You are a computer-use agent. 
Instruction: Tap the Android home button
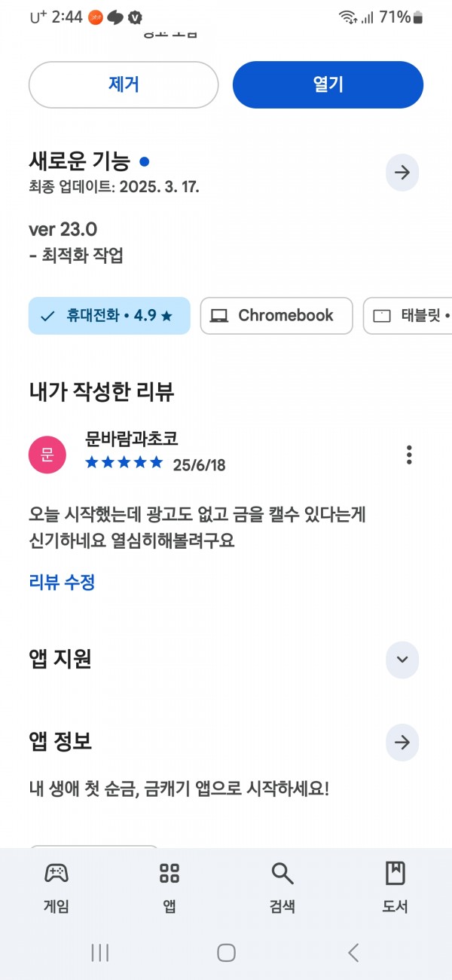pyautogui.click(x=226, y=952)
